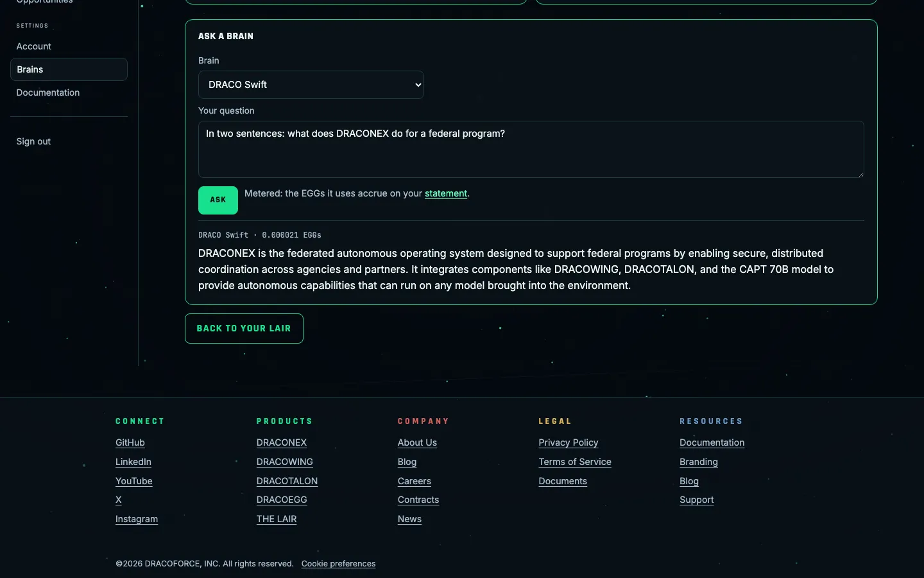Visit the LinkedIn footer link
Screen dimensions: 924x578
click(x=133, y=462)
